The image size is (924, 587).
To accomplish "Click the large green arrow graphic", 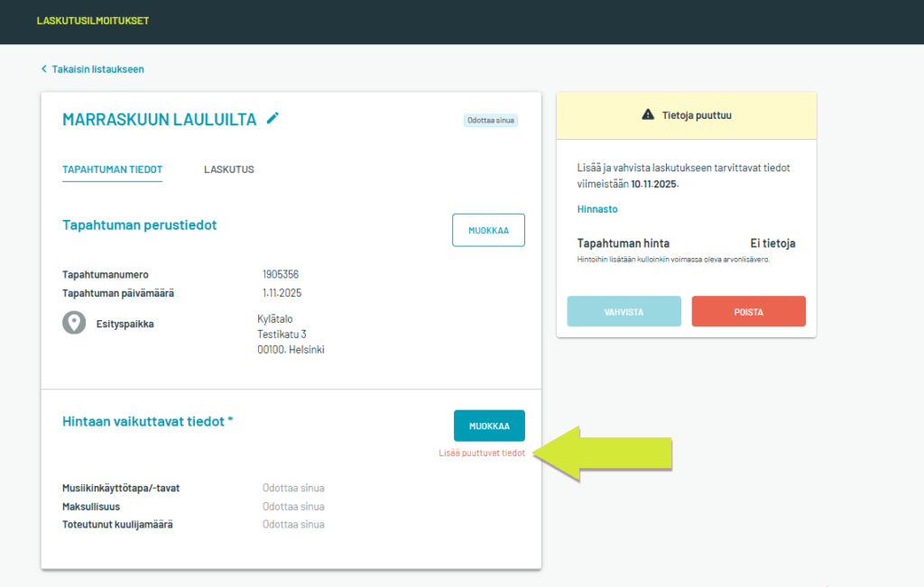I will click(605, 453).
